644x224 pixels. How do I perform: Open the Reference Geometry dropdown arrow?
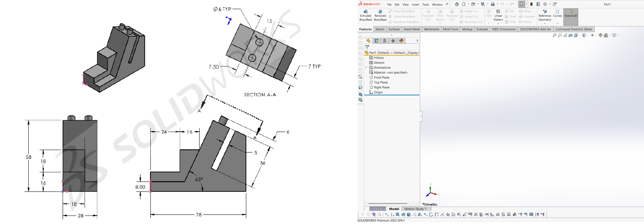tap(545, 24)
